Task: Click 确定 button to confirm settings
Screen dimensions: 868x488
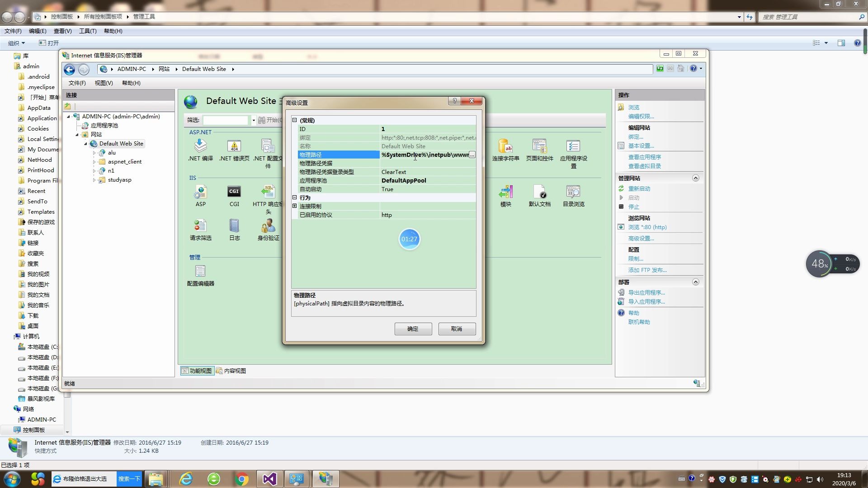Action: [413, 328]
